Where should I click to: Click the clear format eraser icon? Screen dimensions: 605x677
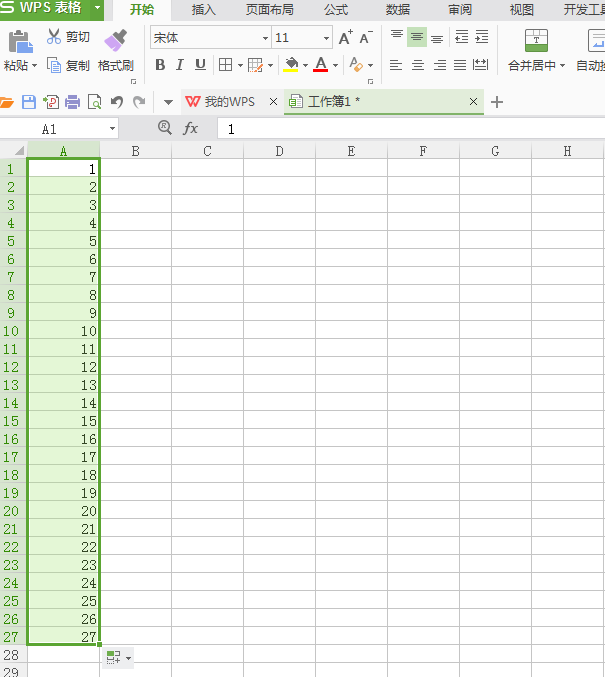(x=356, y=65)
